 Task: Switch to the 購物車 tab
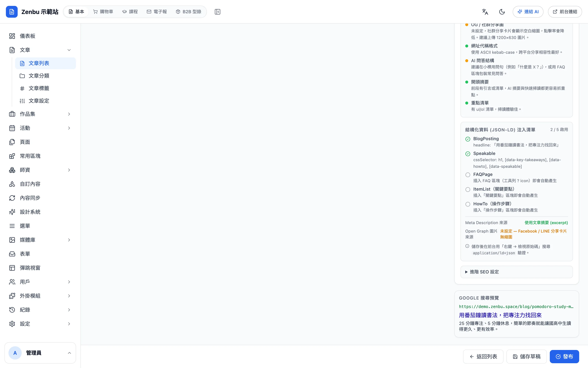point(103,12)
